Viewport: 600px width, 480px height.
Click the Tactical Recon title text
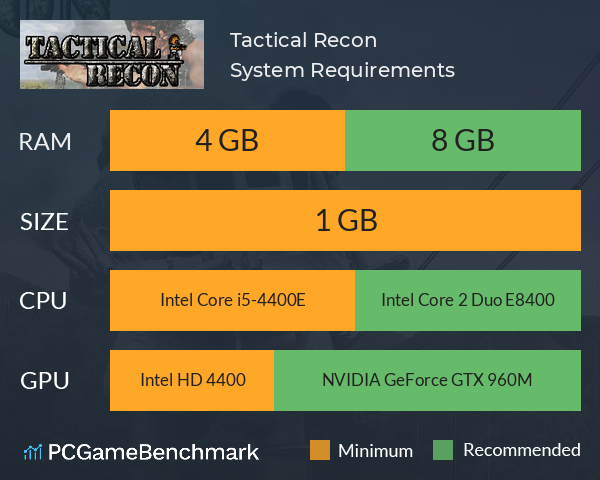click(x=303, y=40)
